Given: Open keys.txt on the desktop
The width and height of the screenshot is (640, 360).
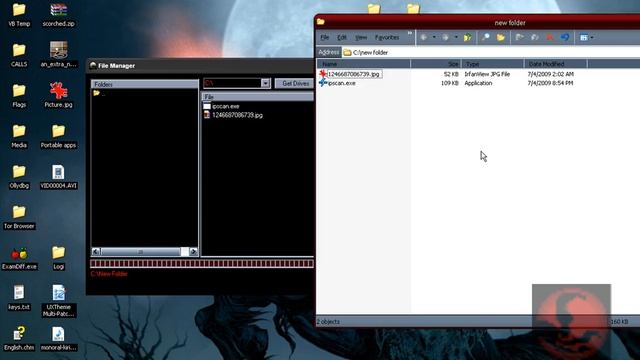Looking at the screenshot, I should click(x=19, y=298).
